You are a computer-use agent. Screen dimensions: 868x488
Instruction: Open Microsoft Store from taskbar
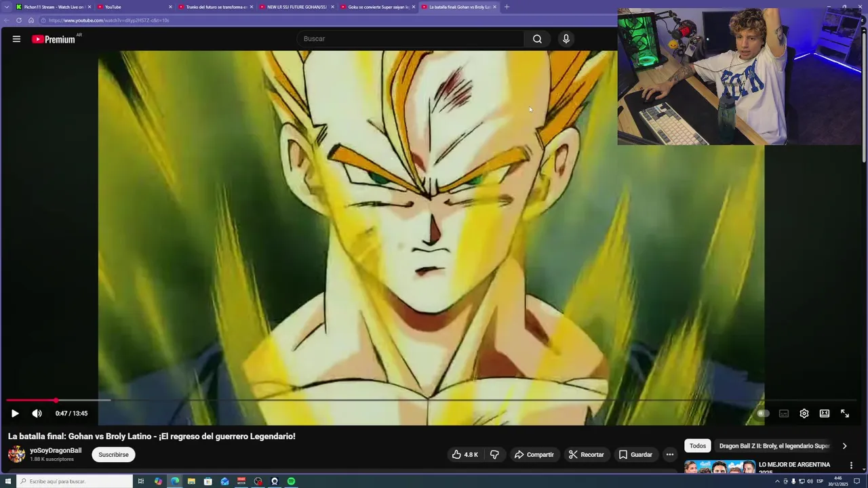coord(208,481)
